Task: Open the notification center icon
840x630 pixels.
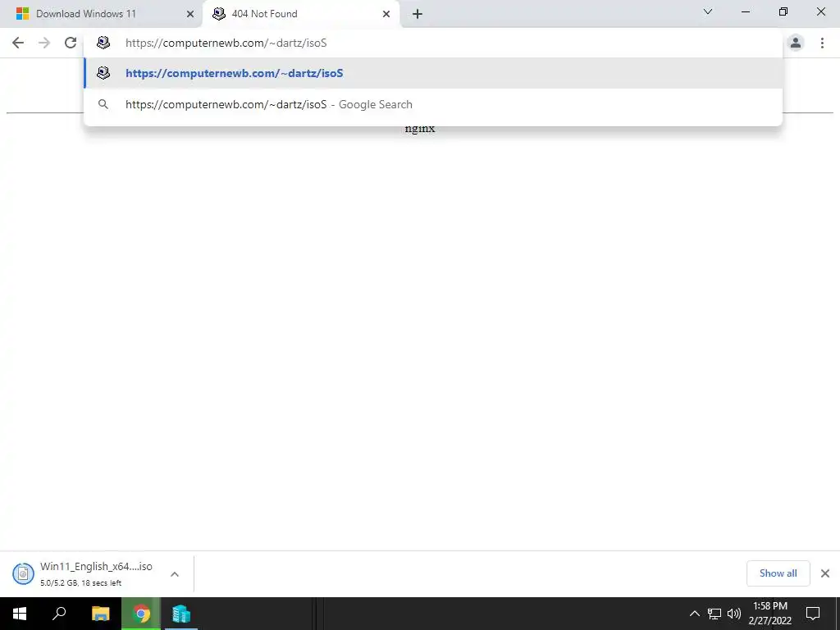Action: [813, 614]
